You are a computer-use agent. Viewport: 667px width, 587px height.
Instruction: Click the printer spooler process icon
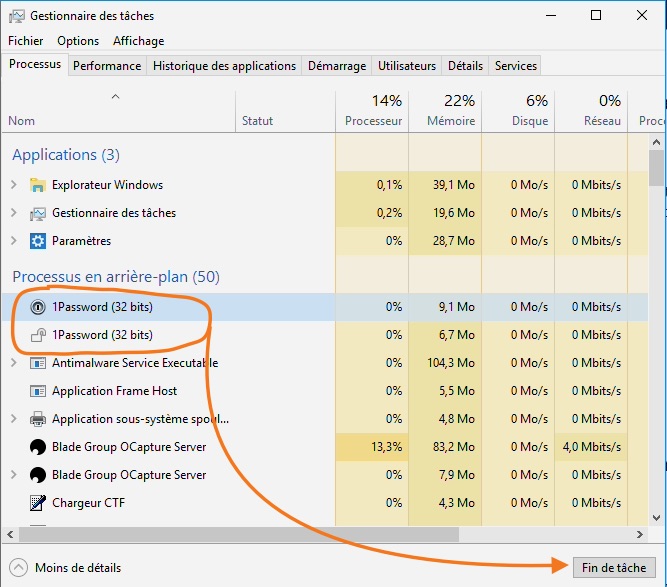tap(38, 419)
